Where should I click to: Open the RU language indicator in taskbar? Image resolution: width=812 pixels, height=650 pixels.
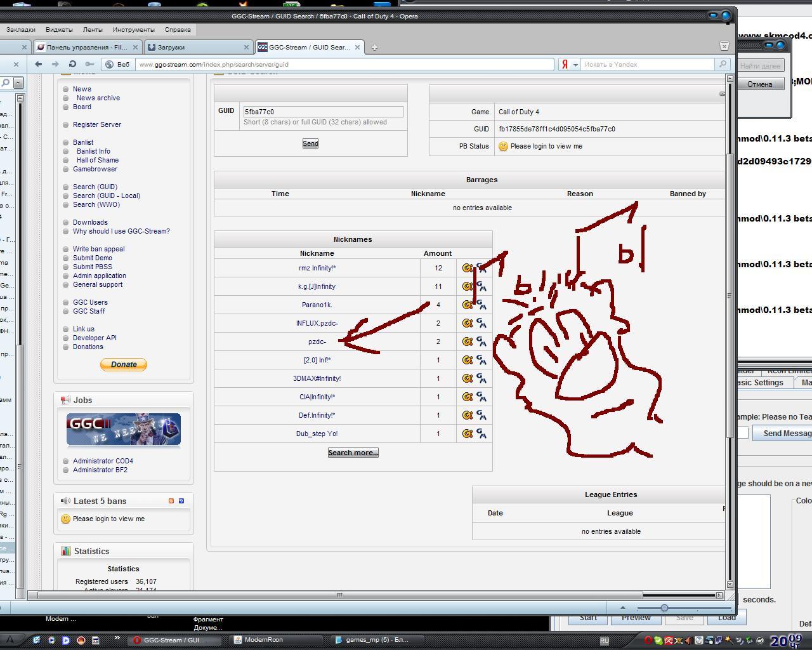pyautogui.click(x=604, y=640)
